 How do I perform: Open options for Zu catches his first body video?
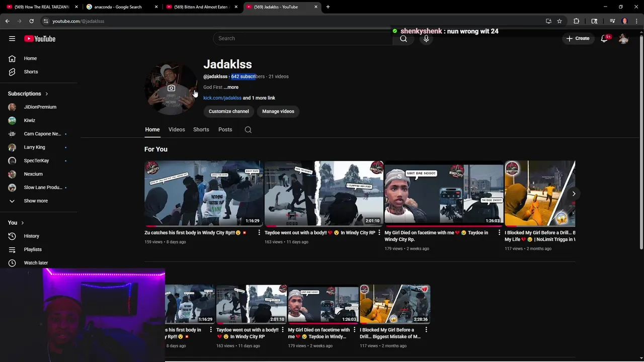point(259,233)
